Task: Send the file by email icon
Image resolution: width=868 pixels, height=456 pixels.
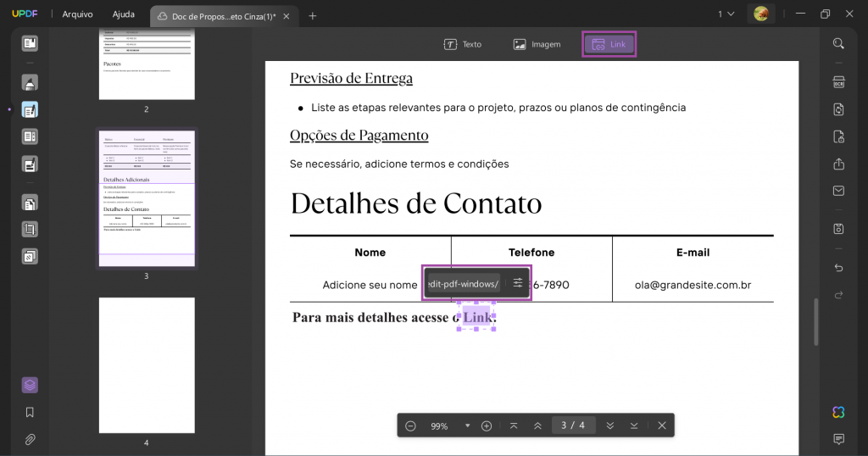Action: coord(838,191)
